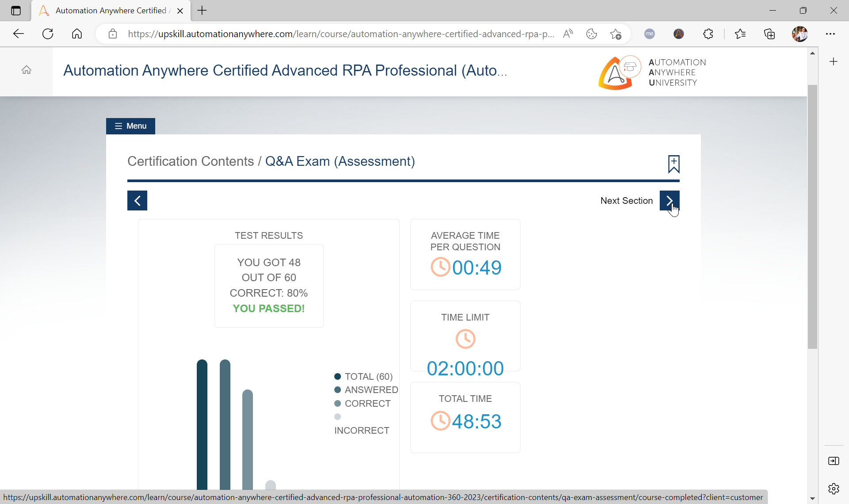Screen dimensions: 849x504
Task: Select the Automation Anywhere Certified tab
Action: (x=111, y=11)
